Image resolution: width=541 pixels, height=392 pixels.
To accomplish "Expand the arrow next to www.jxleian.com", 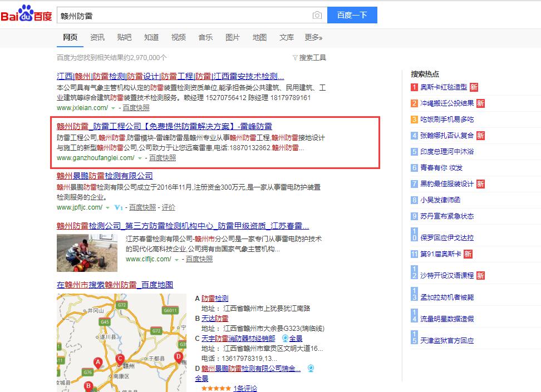I will coord(114,108).
